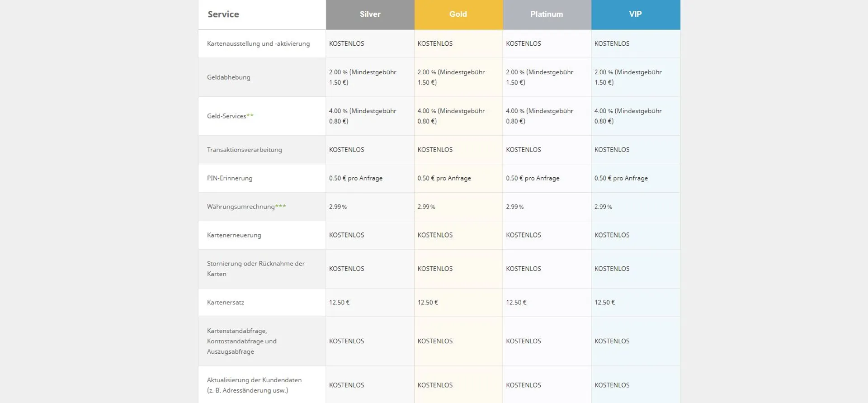868x403 pixels.
Task: Click Aktualisierung der Kundendaten row label
Action: point(254,385)
